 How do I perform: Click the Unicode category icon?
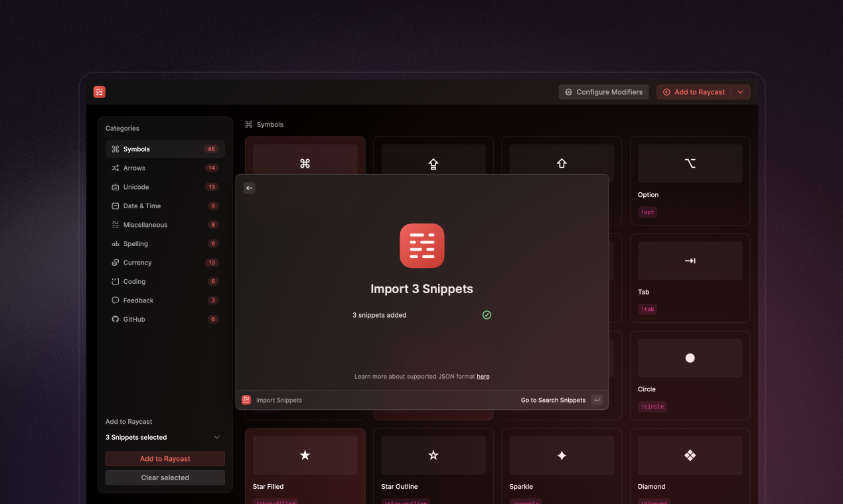[x=115, y=187]
